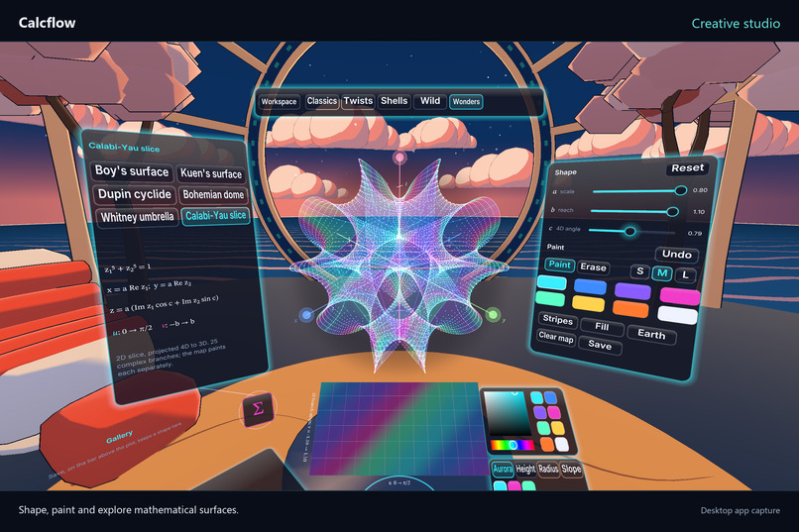Choose orange swatch in the tabletop palette
The width and height of the screenshot is (799, 532).
tap(547, 445)
